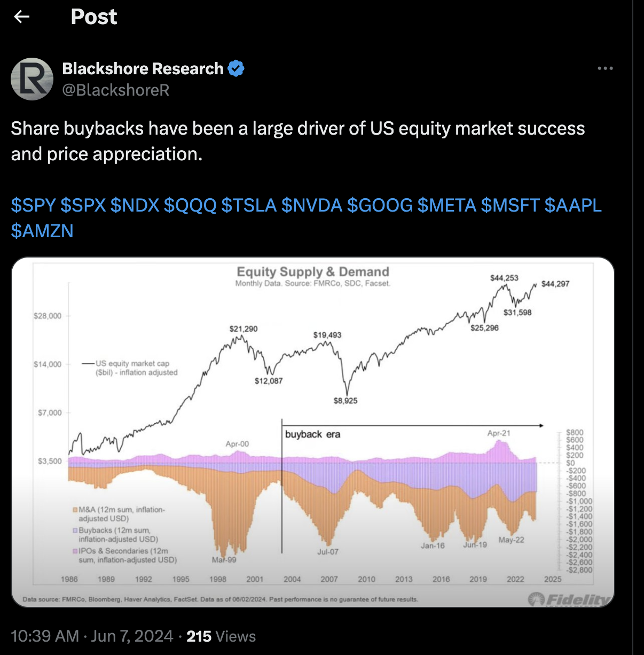Click the $AAPL cashtag
Viewport: 644px width, 655px height.
[x=573, y=205]
